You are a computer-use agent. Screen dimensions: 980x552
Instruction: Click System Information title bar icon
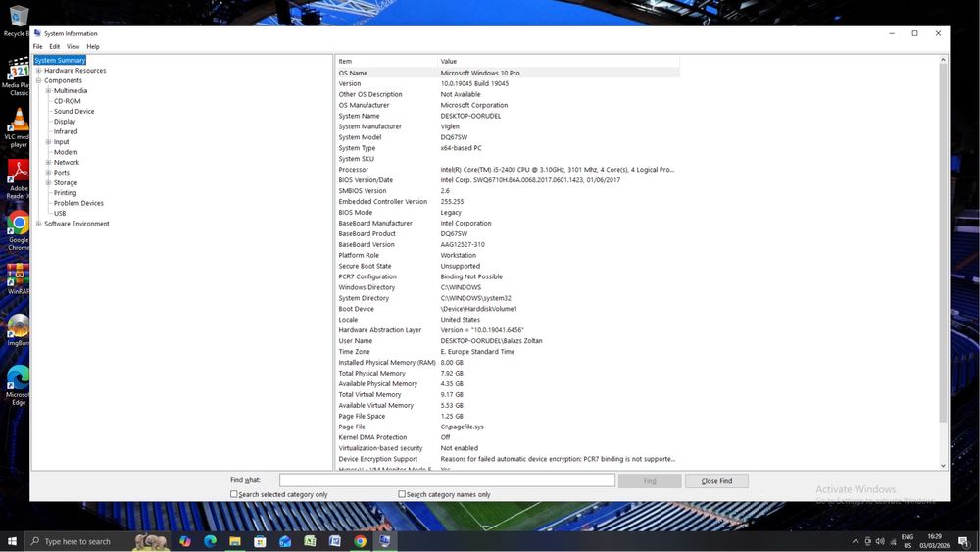(37, 33)
